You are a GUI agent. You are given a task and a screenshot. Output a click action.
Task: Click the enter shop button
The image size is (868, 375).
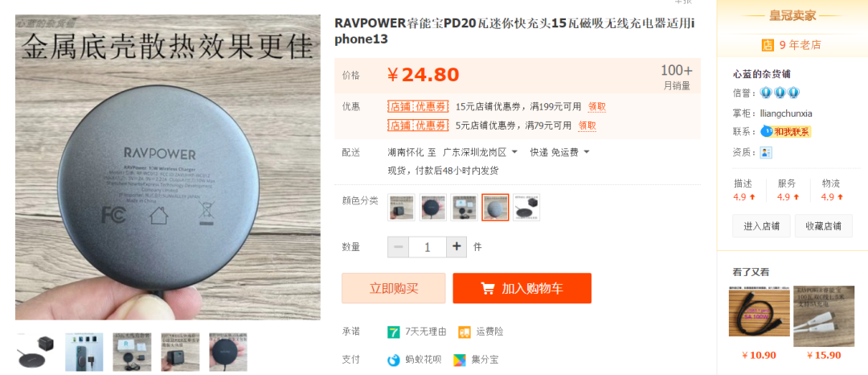pyautogui.click(x=761, y=226)
